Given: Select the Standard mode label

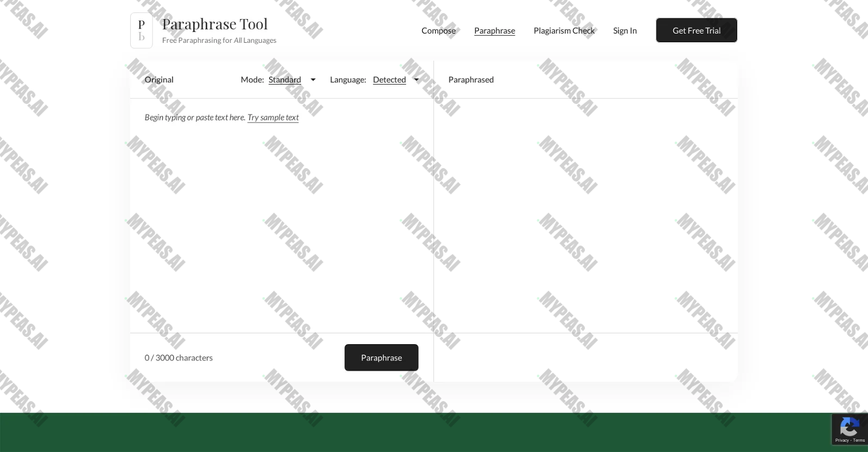Looking at the screenshot, I should (x=285, y=80).
